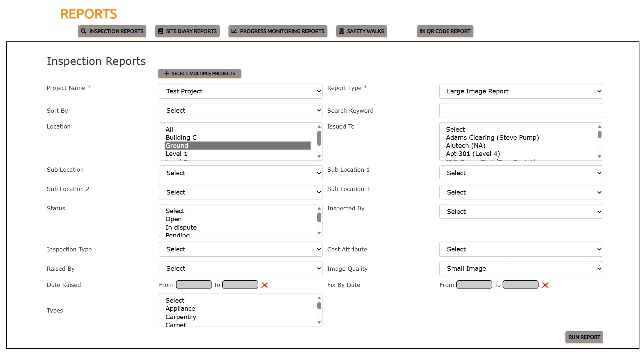Screen dimensions: 644x355
Task: Open the Safety Walks tab
Action: 361,31
